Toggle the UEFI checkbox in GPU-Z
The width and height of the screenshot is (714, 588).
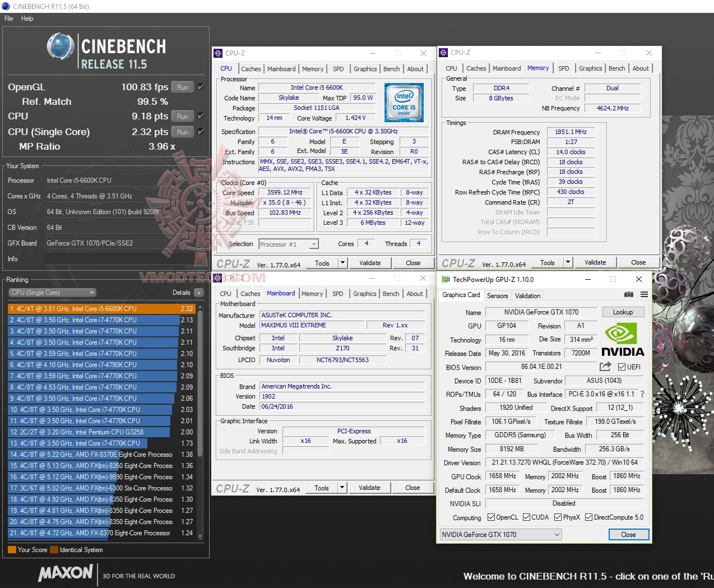[622, 367]
